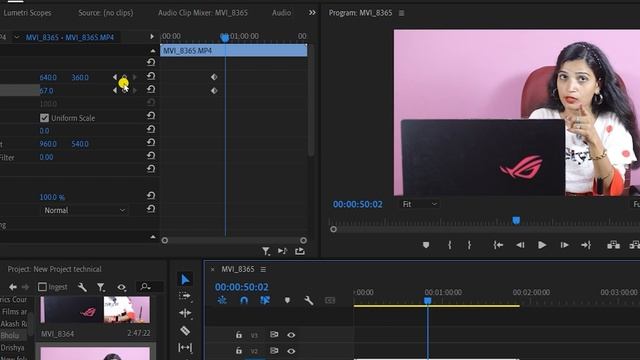Open dropdown arrow beside MVI_8365 source clip
Image resolution: width=640 pixels, height=360 pixels.
point(17,37)
